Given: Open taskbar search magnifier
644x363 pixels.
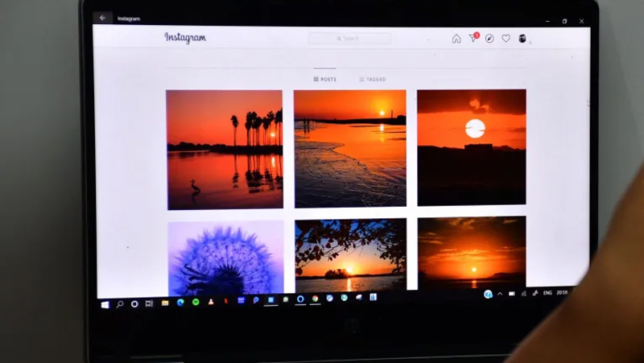Looking at the screenshot, I should coord(119,304).
